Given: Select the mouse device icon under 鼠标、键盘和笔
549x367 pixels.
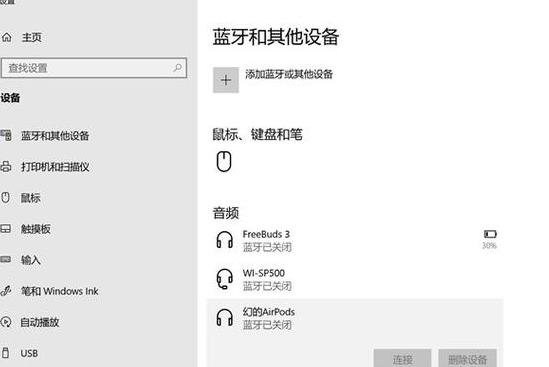Looking at the screenshot, I should (224, 161).
